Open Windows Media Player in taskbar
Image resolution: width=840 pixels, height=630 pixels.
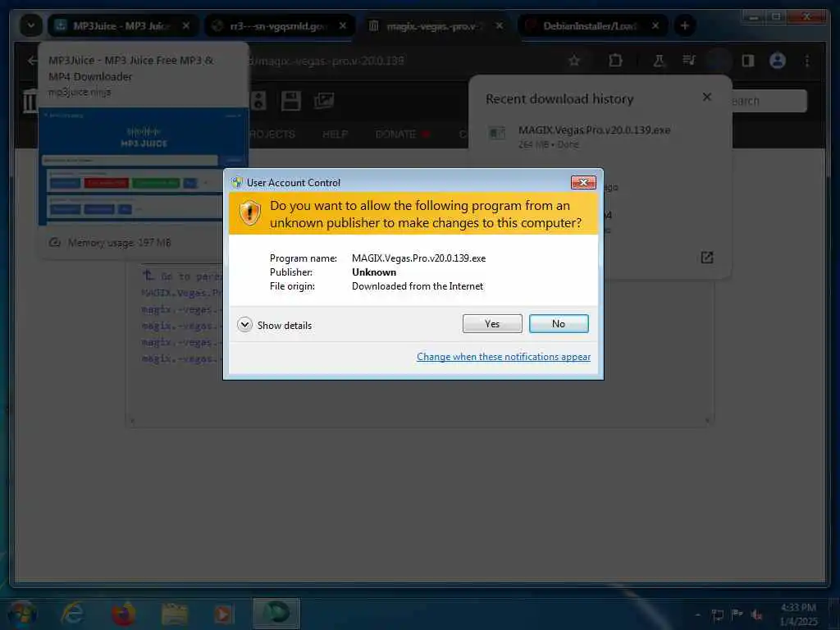(224, 614)
